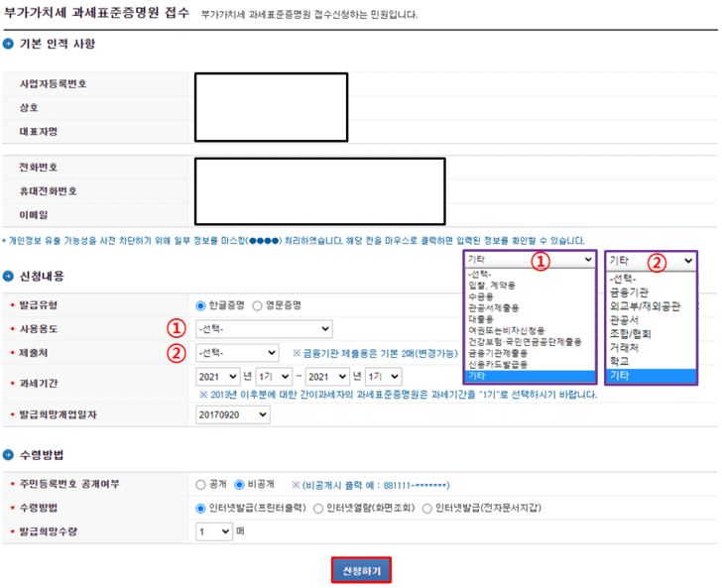Open the 사용용도 dropdown showing -선택-
The width and height of the screenshot is (722, 588).
click(x=264, y=329)
